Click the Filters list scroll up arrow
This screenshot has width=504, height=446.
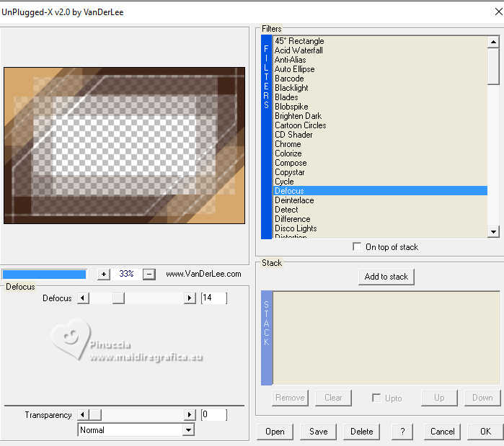pyautogui.click(x=493, y=42)
